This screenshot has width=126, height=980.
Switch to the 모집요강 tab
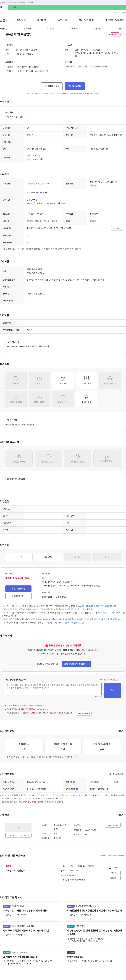coord(4,29)
